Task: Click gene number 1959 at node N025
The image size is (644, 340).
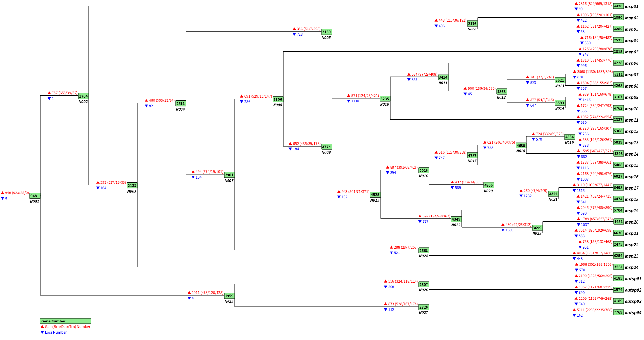Action: (229, 296)
